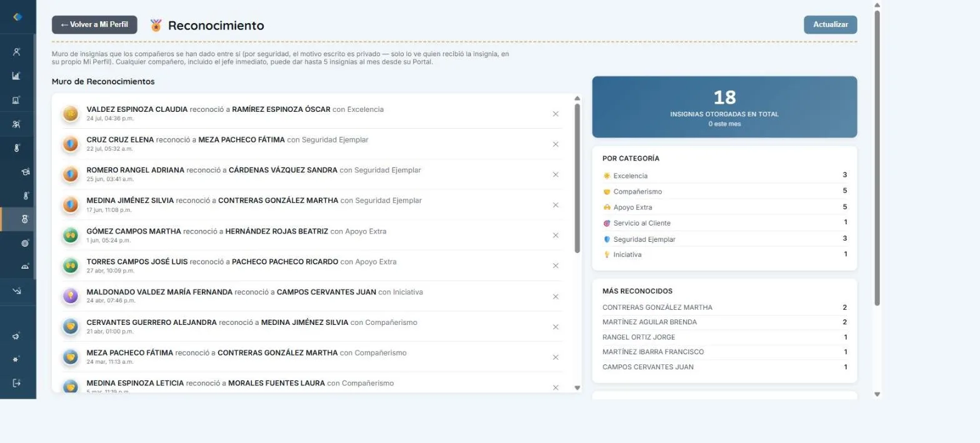This screenshot has width=980, height=443.
Task: Click the Actualizar button
Action: click(830, 24)
